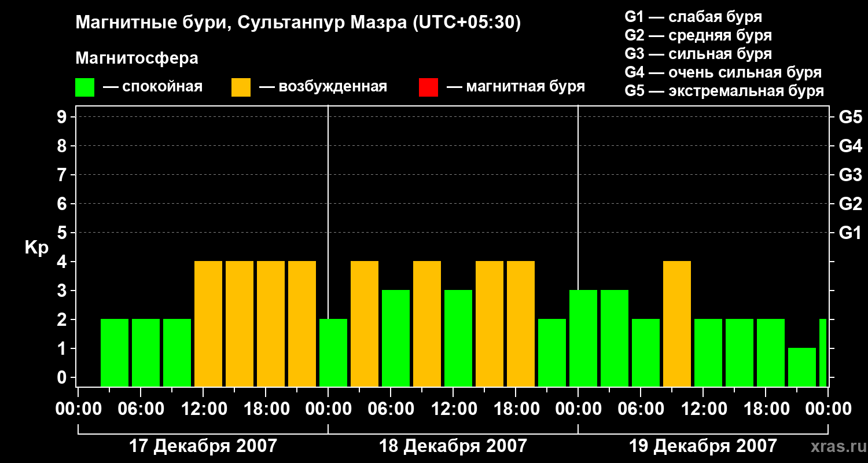Click the 'Kp' axis label
Image resolution: width=868 pixels, height=463 pixels.
point(36,248)
